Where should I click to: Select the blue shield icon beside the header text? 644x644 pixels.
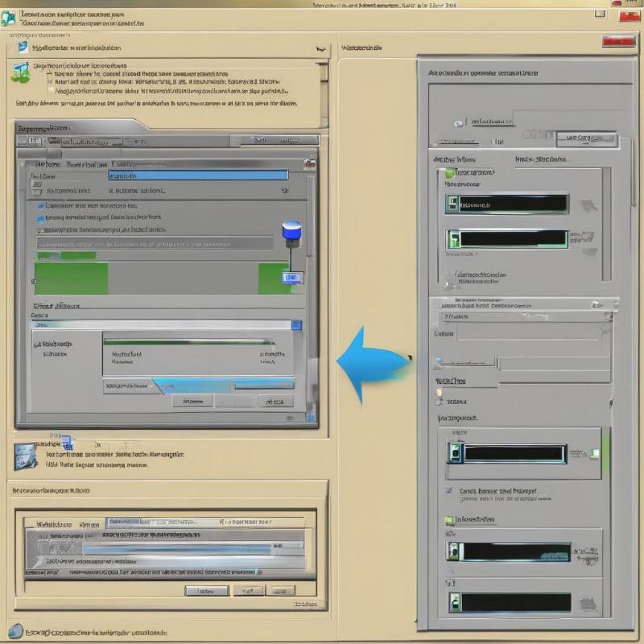pos(21,48)
